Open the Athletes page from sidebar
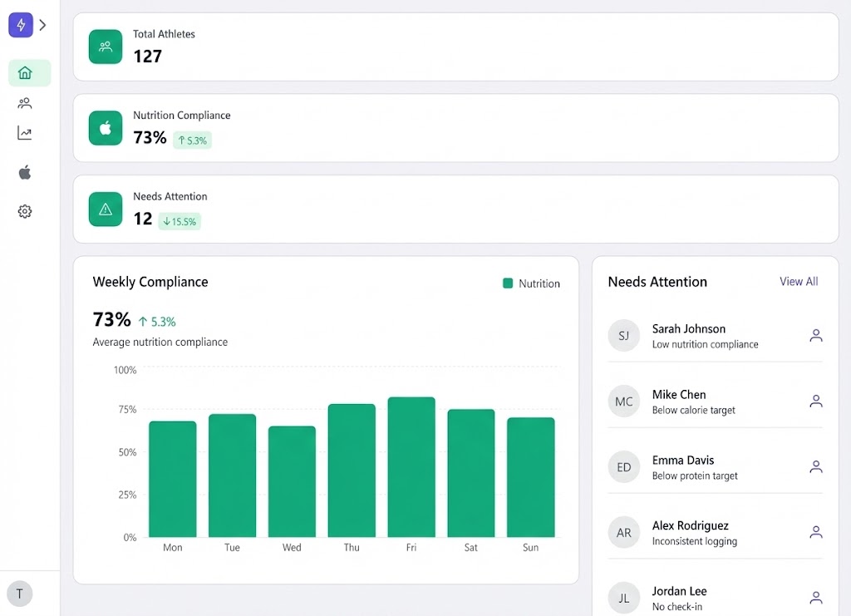 25,103
